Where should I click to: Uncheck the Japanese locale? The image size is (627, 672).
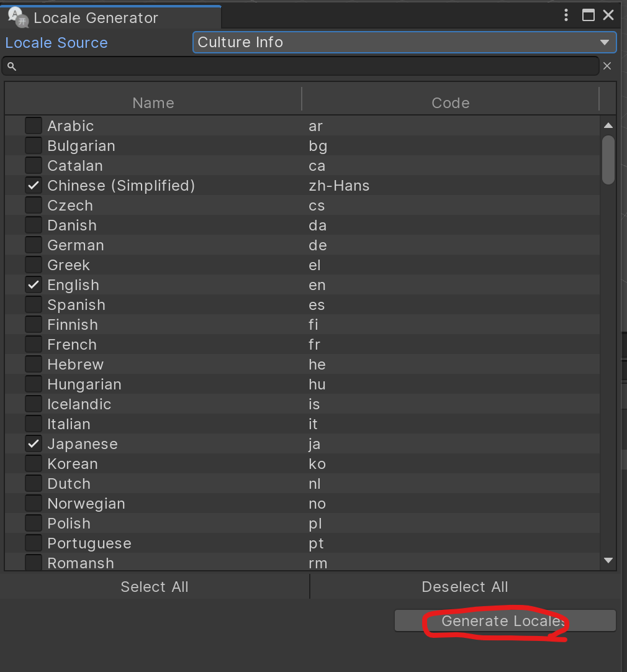click(x=34, y=444)
